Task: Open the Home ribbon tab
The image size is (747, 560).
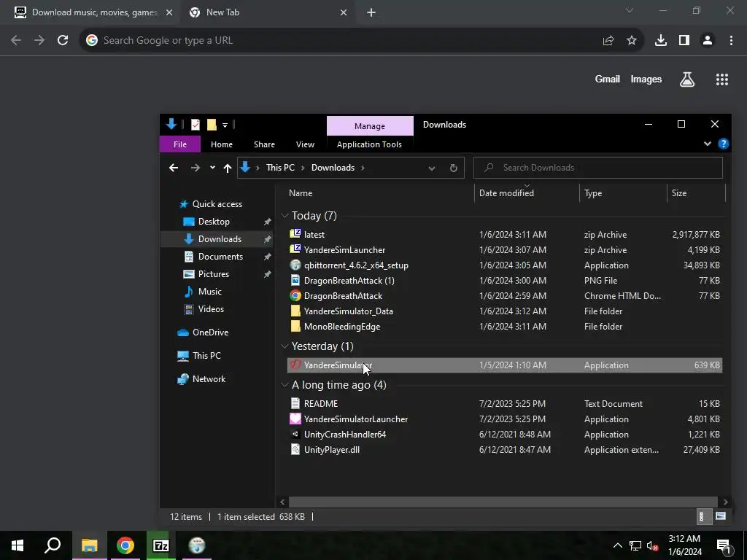Action: [x=222, y=144]
